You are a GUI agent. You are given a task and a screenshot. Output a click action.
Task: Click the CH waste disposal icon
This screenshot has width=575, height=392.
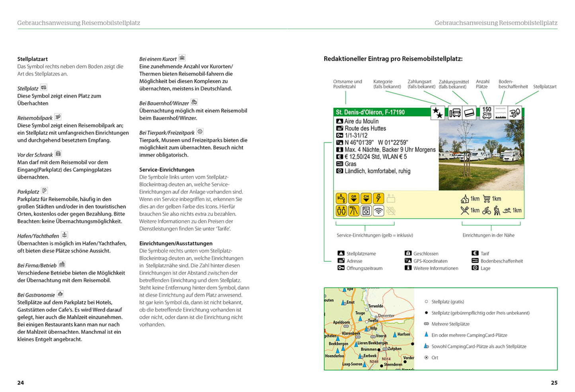pyautogui.click(x=366, y=198)
